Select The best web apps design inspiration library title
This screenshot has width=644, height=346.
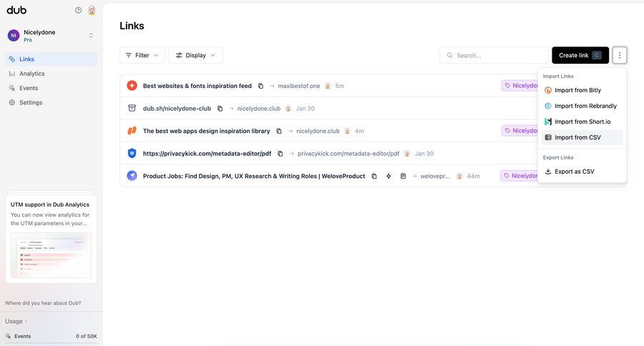pos(207,131)
